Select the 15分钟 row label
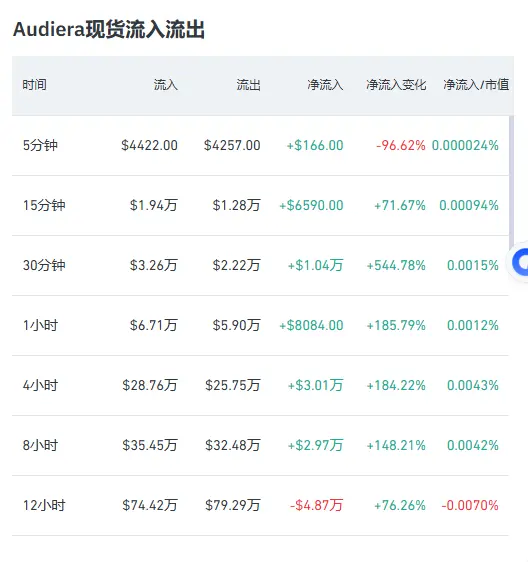Viewport: 528px width, 562px height. (44, 205)
